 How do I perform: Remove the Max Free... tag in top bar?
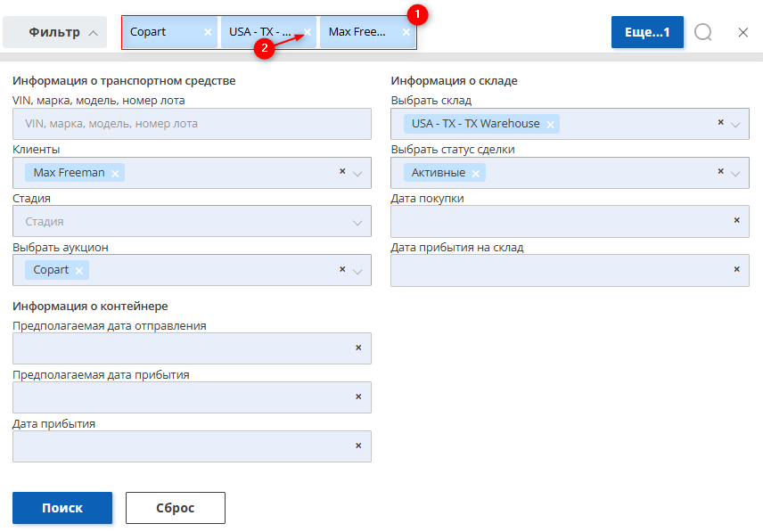pyautogui.click(x=406, y=32)
